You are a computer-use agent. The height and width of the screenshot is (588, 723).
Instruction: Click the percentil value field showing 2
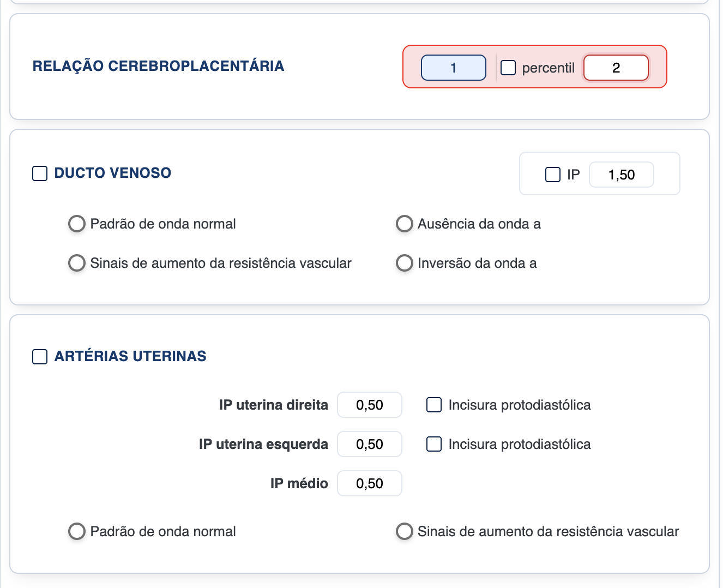pos(616,68)
